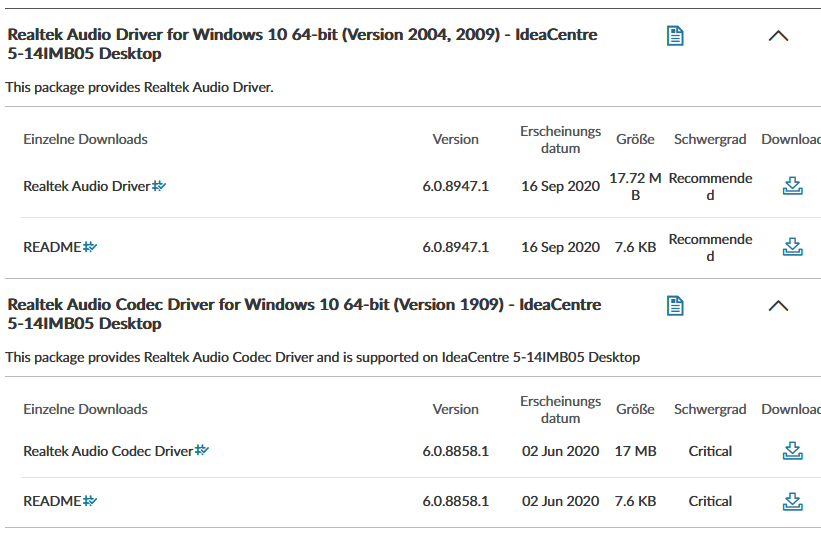Image resolution: width=821 pixels, height=543 pixels.
Task: Click checksum icon beside the 16 Sep README
Action: point(90,247)
